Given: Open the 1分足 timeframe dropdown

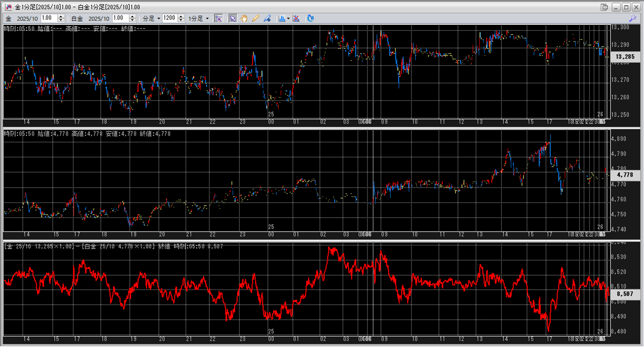Looking at the screenshot, I should [x=207, y=19].
